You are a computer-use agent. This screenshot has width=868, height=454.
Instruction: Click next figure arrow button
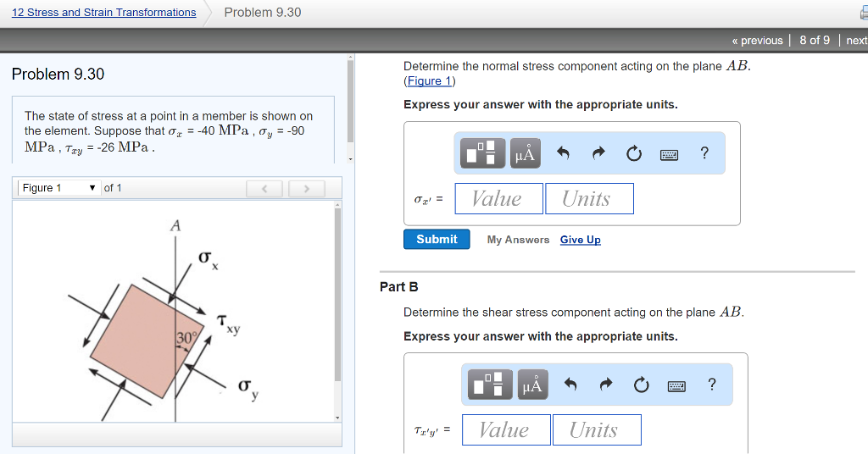(x=307, y=189)
